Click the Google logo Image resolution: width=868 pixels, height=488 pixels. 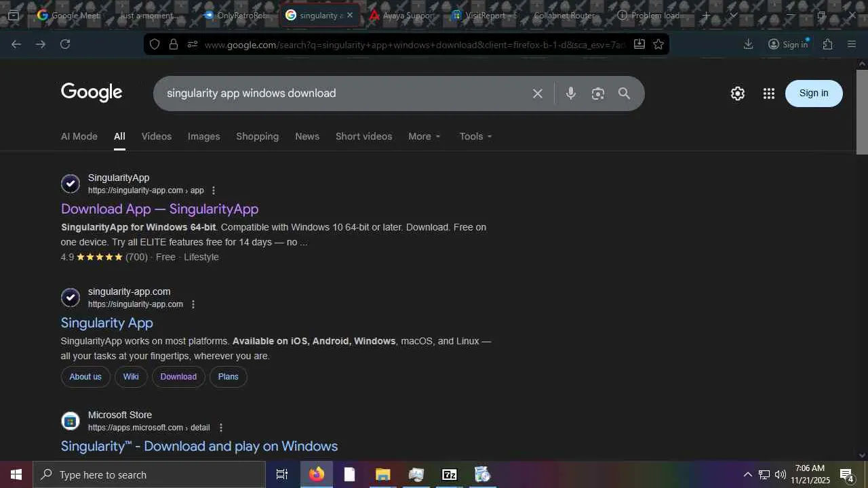click(92, 93)
